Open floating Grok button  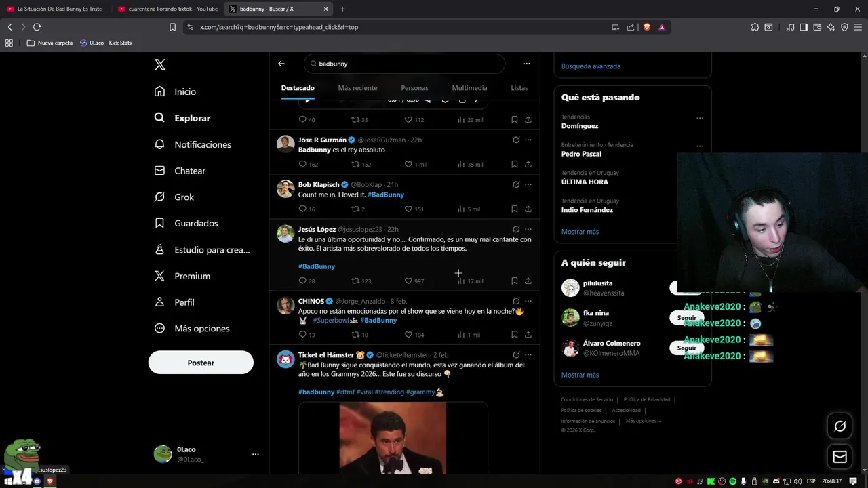[x=840, y=426]
